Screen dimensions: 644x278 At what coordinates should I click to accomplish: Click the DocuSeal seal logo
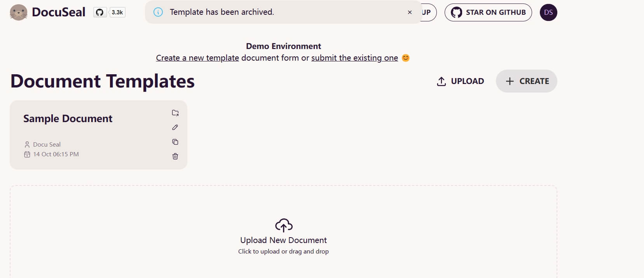click(18, 12)
